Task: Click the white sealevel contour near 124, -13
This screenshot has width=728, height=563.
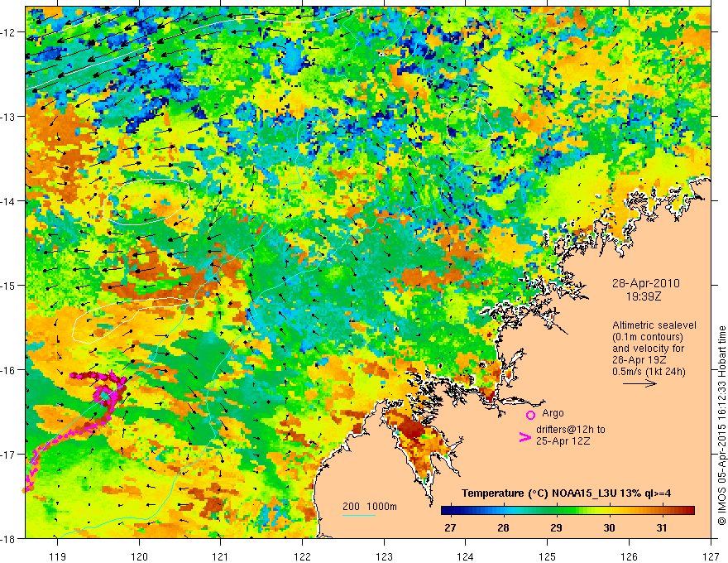Action: [x=469, y=130]
